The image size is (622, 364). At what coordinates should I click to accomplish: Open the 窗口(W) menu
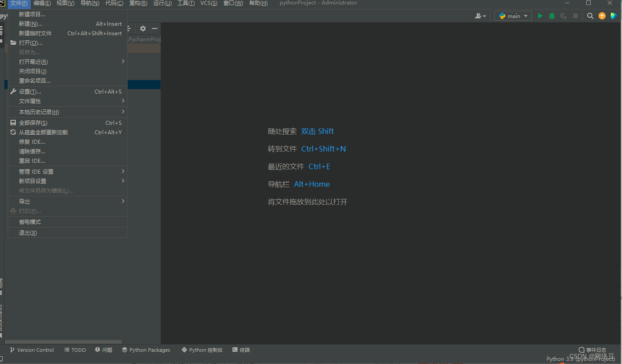(x=233, y=3)
